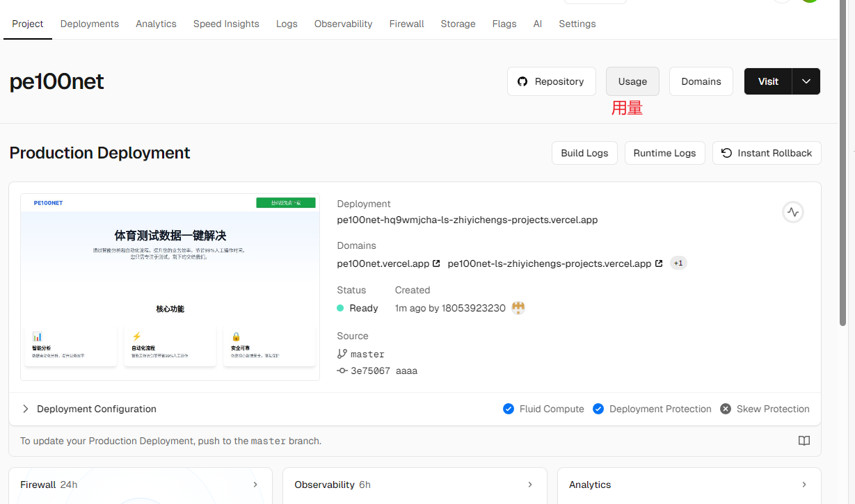Screen dimensions: 855x504
Task: Open the Flags tab
Action: [x=504, y=24]
